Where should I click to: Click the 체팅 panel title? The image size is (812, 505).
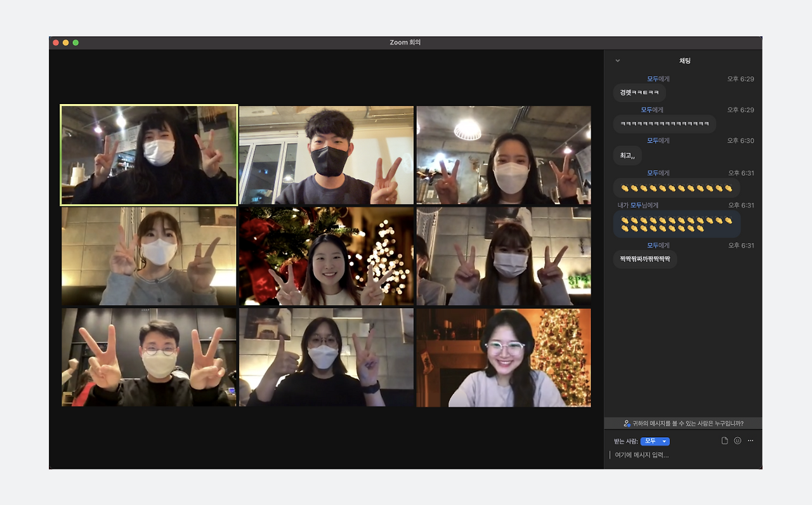(685, 61)
